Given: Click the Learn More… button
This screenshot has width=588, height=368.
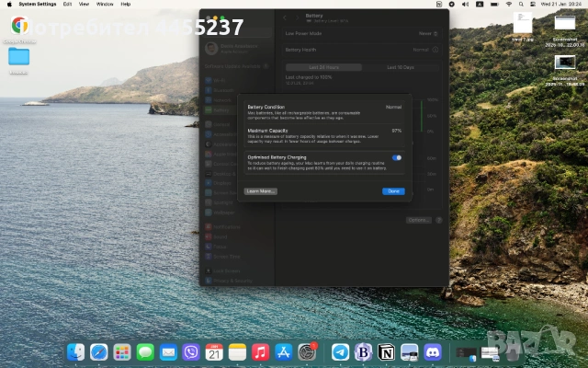Looking at the screenshot, I should (261, 191).
